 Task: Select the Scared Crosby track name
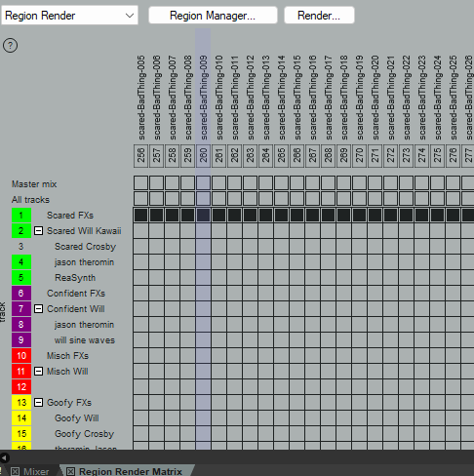point(85,247)
